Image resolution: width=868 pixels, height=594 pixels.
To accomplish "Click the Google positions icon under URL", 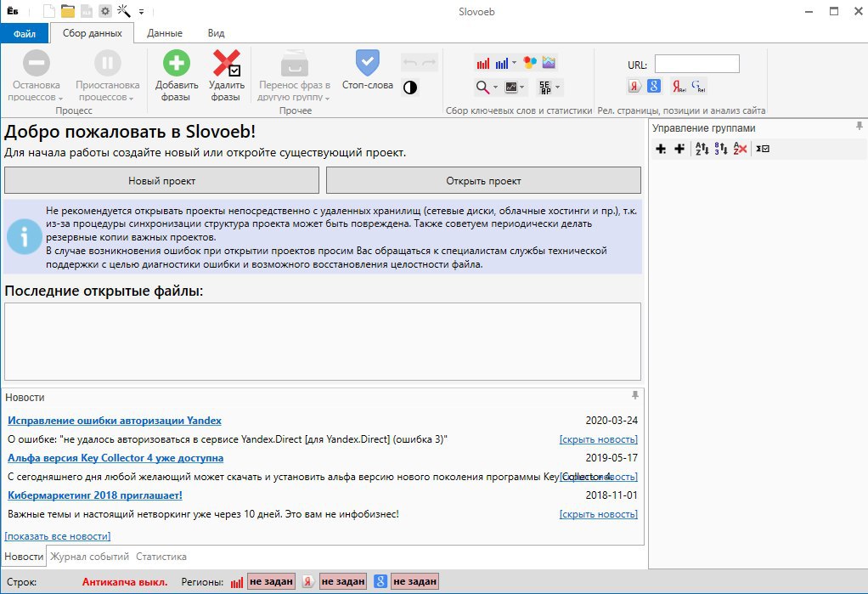I will [x=654, y=86].
